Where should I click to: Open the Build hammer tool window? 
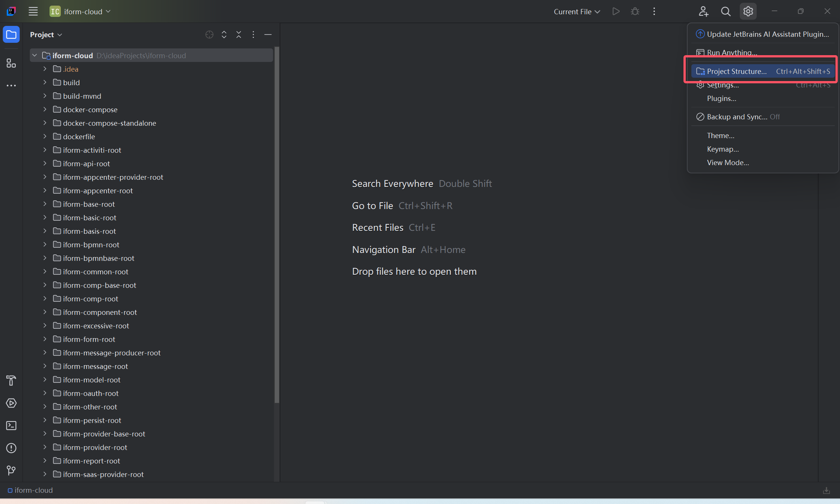point(11,381)
